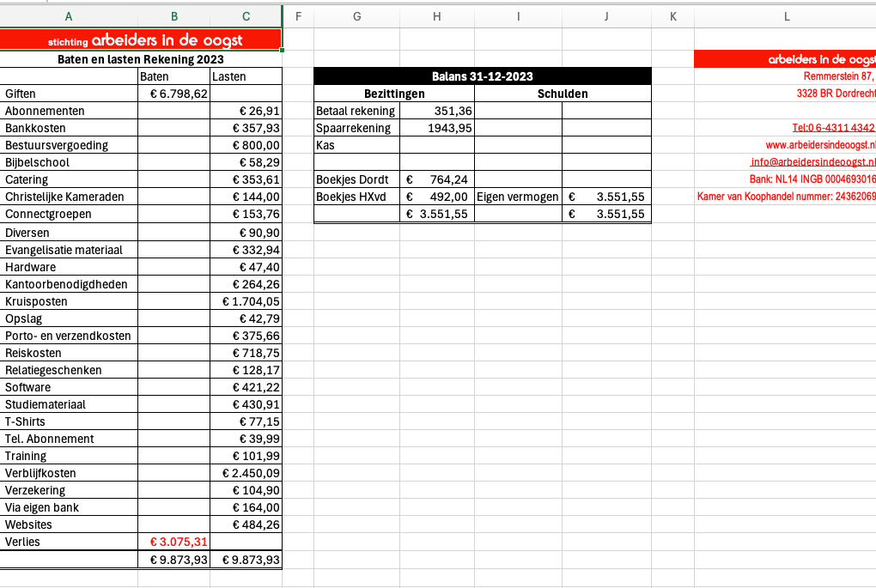
Task: Select the € 421,22 Software amount
Action: point(246,387)
